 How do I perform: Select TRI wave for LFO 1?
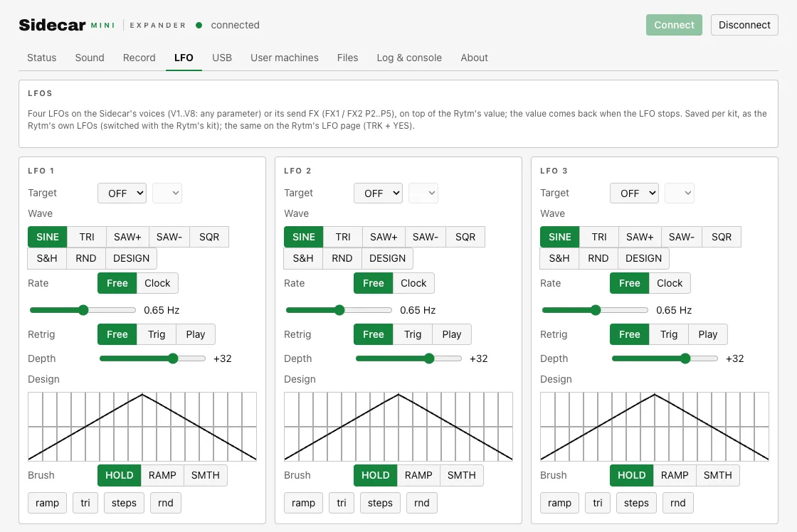click(x=87, y=237)
